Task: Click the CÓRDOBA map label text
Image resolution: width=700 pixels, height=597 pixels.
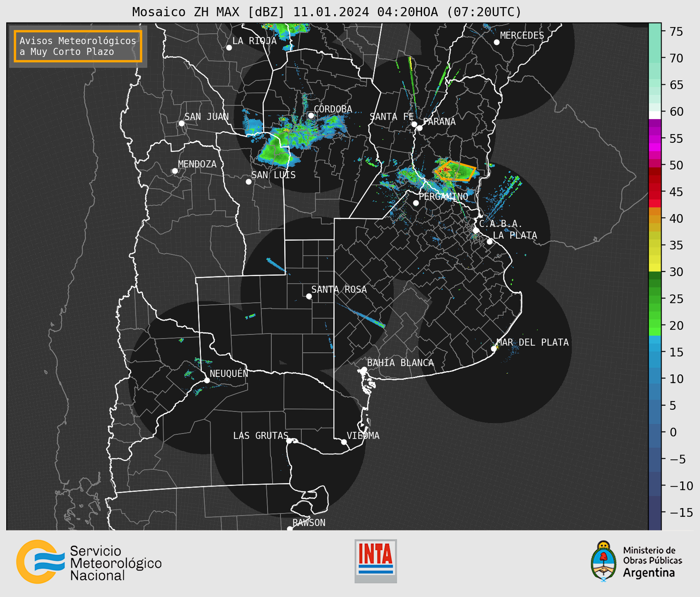Action: pyautogui.click(x=333, y=109)
